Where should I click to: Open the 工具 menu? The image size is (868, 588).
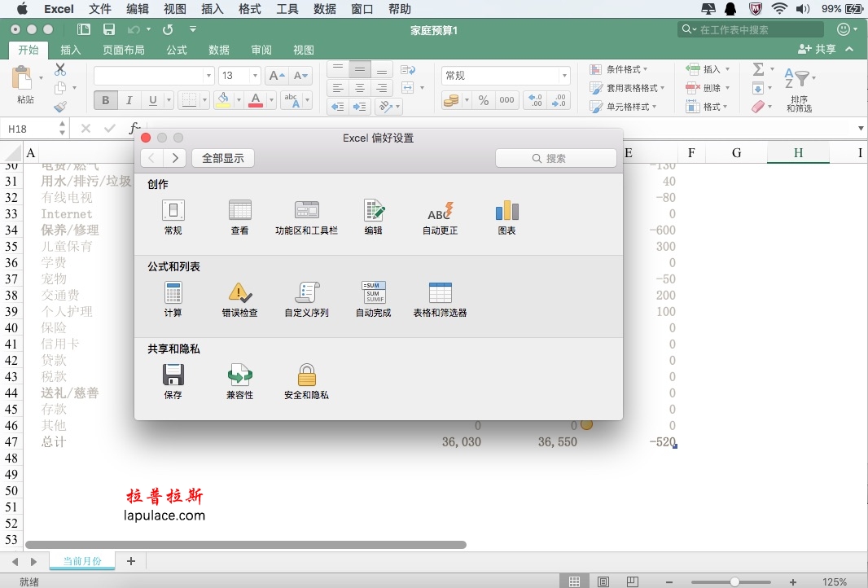click(287, 9)
